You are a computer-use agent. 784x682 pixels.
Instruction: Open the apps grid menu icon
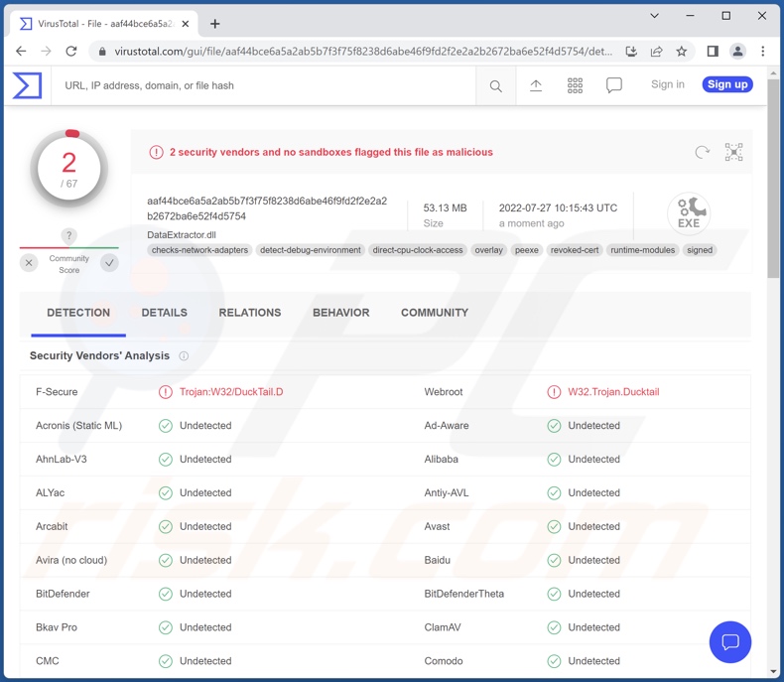click(x=575, y=85)
